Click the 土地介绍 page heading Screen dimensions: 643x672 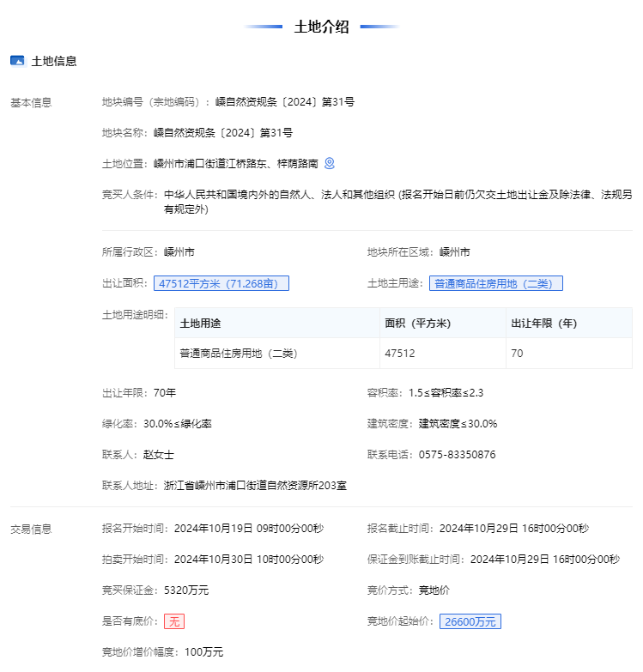point(321,27)
